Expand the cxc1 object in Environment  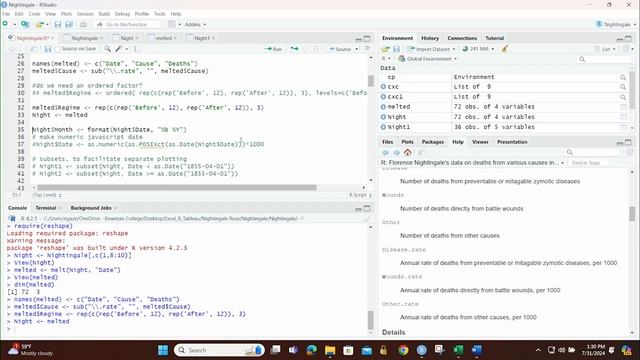[x=383, y=97]
